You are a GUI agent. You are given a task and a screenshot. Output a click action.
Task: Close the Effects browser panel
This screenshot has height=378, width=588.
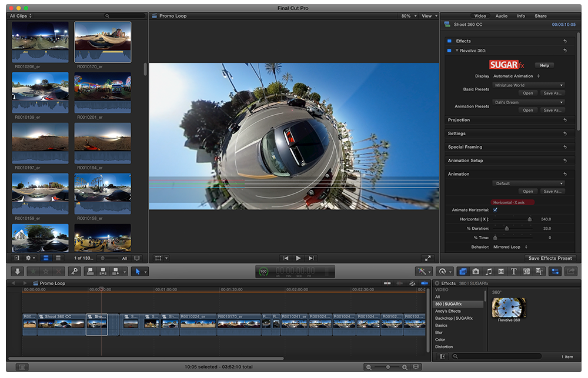pyautogui.click(x=436, y=283)
